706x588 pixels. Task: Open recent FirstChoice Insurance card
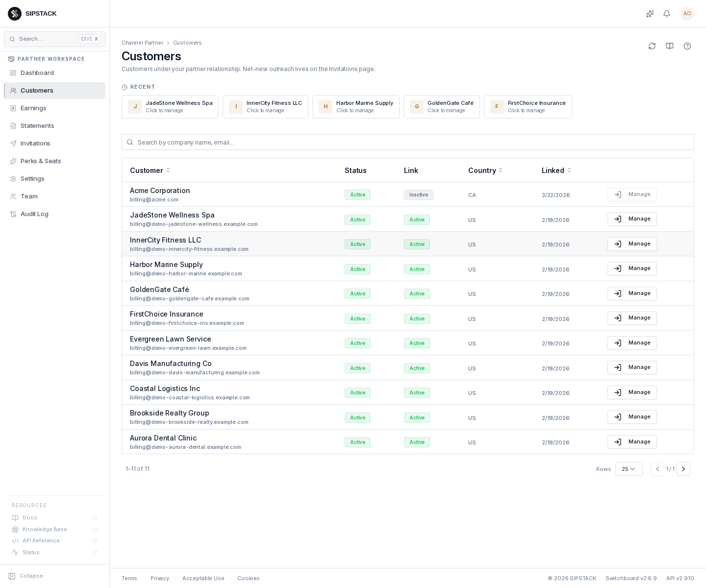point(528,107)
